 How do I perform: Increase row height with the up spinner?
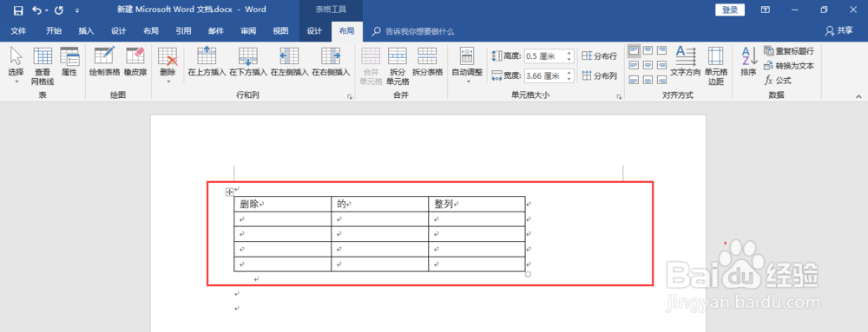(569, 53)
